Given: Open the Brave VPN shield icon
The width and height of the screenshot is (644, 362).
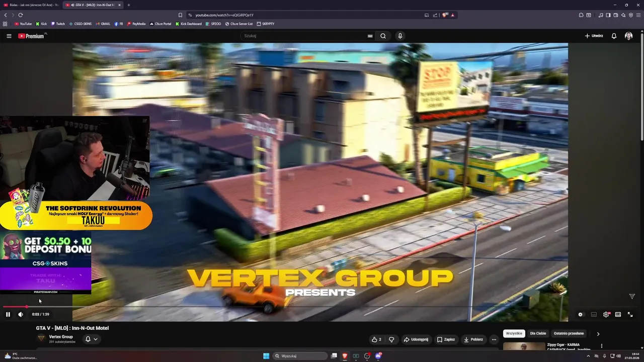Looking at the screenshot, I should (631, 15).
